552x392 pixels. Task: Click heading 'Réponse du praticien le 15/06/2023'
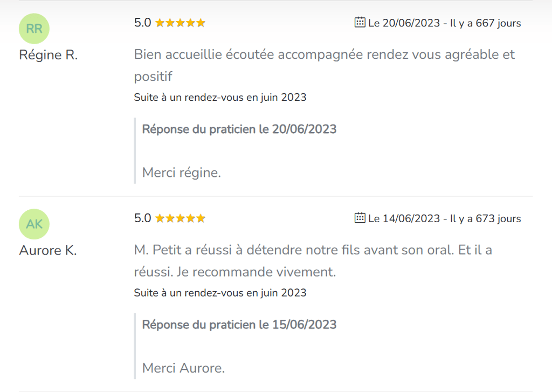239,325
